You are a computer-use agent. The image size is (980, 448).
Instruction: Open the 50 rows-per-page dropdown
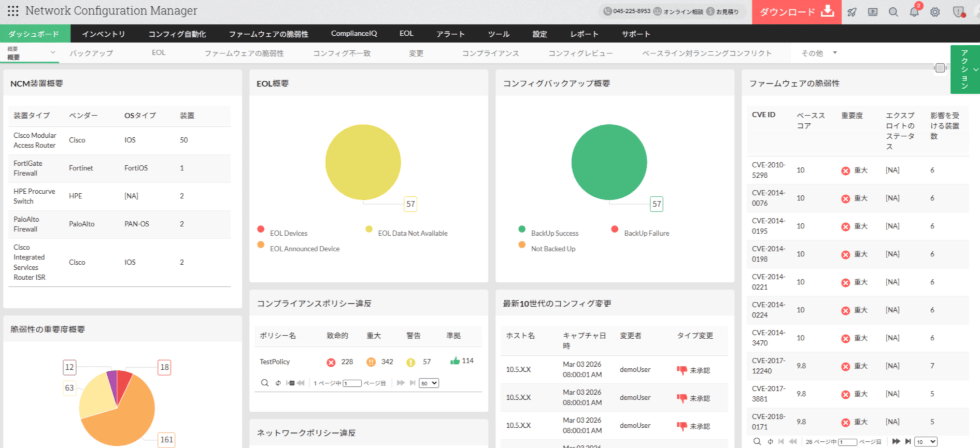coord(429,383)
